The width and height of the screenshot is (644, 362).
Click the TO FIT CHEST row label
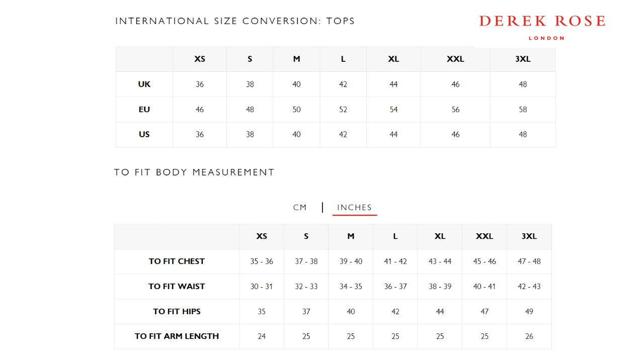tap(177, 261)
